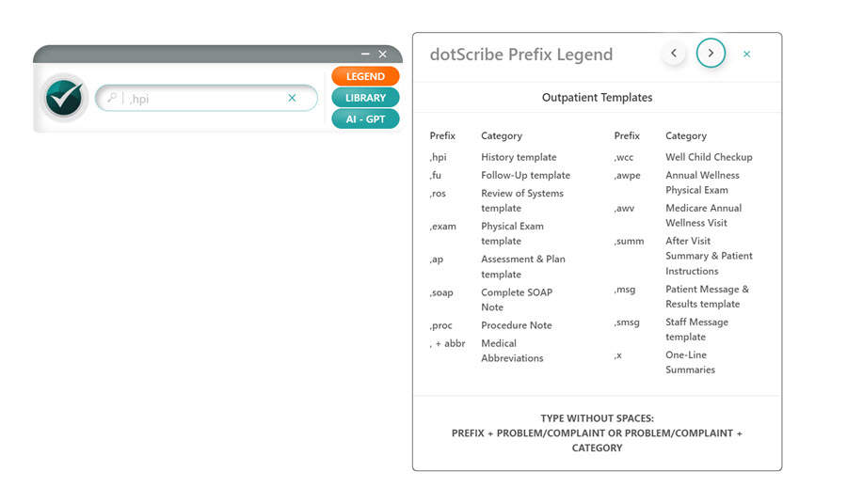The width and height of the screenshot is (847, 504).
Task: Select the ,ap prefix entry
Action: 437,260
